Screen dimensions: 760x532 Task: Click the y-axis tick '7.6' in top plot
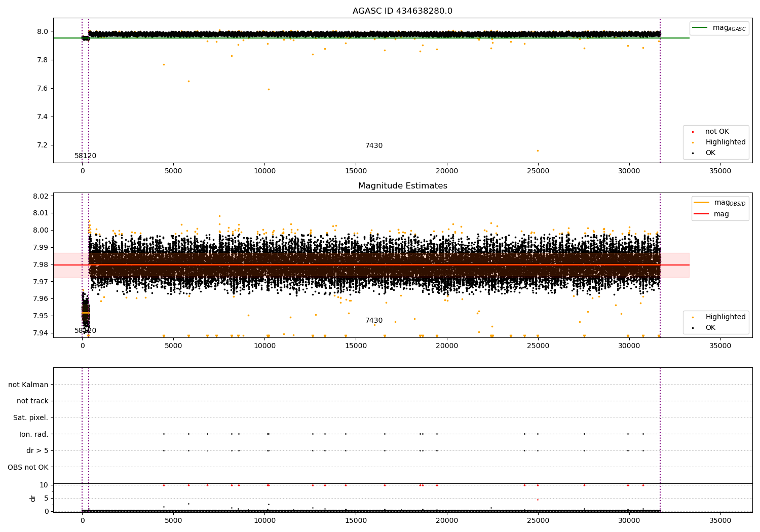(43, 88)
